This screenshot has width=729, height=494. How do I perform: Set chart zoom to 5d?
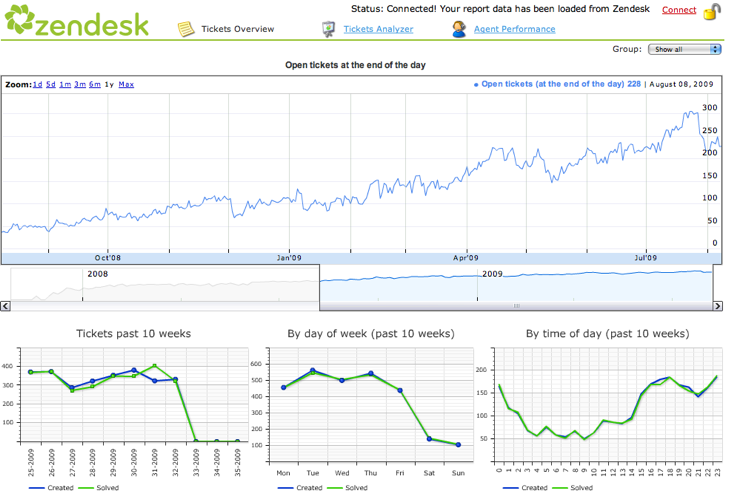pos(51,85)
